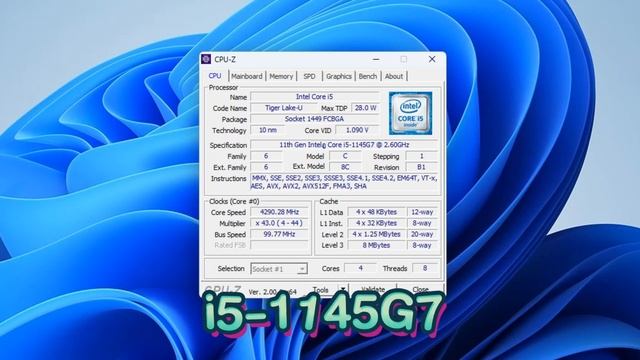
Task: Click the Instructions list text
Action: 344,182
